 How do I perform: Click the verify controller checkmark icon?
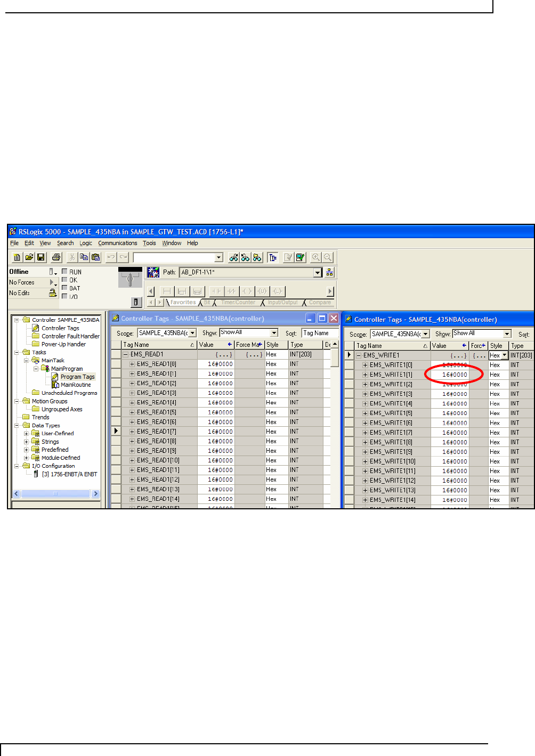(301, 257)
